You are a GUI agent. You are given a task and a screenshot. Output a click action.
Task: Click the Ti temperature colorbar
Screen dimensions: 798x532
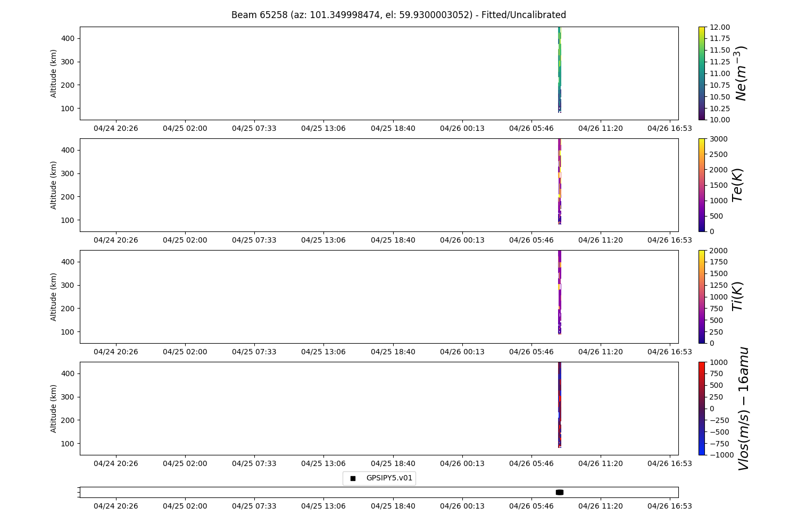(702, 297)
